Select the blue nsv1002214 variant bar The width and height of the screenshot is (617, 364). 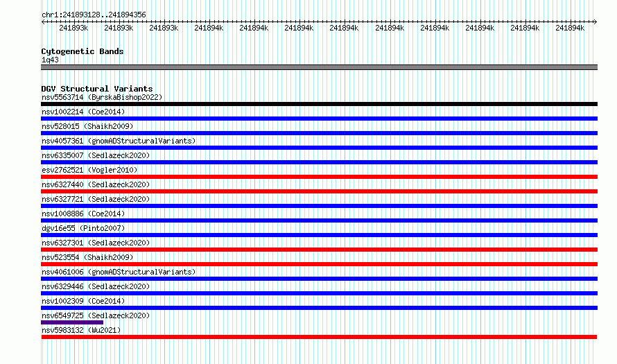point(319,119)
